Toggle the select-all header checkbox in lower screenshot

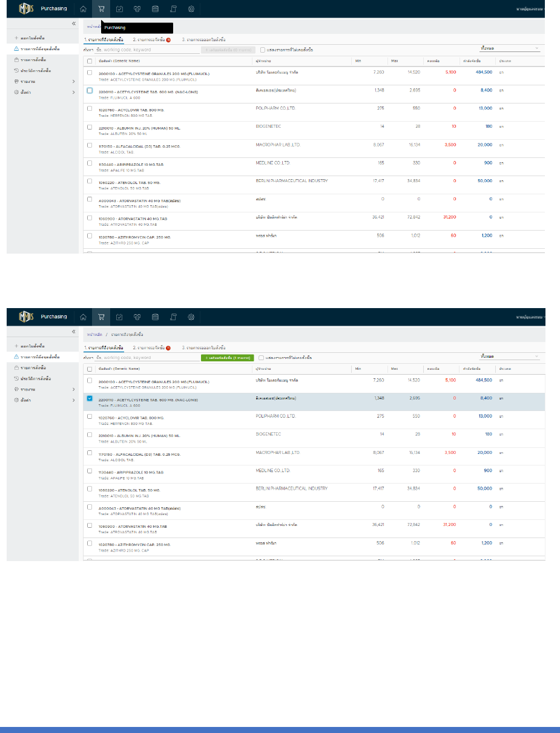coord(90,369)
